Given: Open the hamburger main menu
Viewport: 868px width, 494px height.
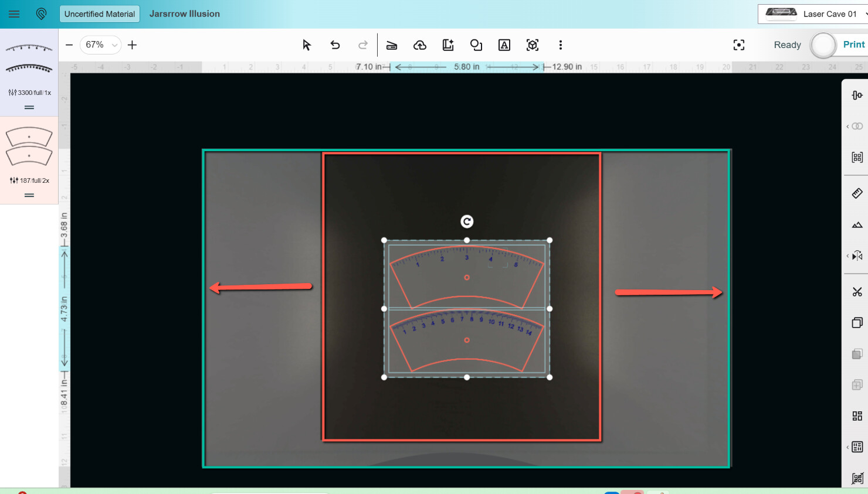Looking at the screenshot, I should pyautogui.click(x=14, y=14).
